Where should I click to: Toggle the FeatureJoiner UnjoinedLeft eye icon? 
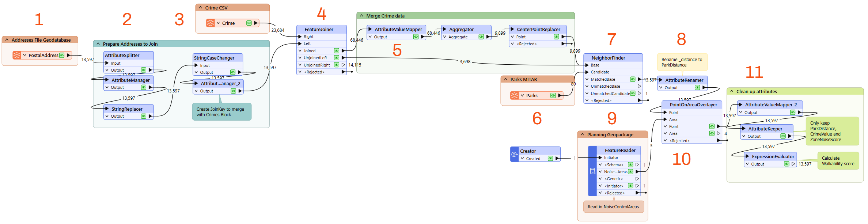tap(337, 58)
